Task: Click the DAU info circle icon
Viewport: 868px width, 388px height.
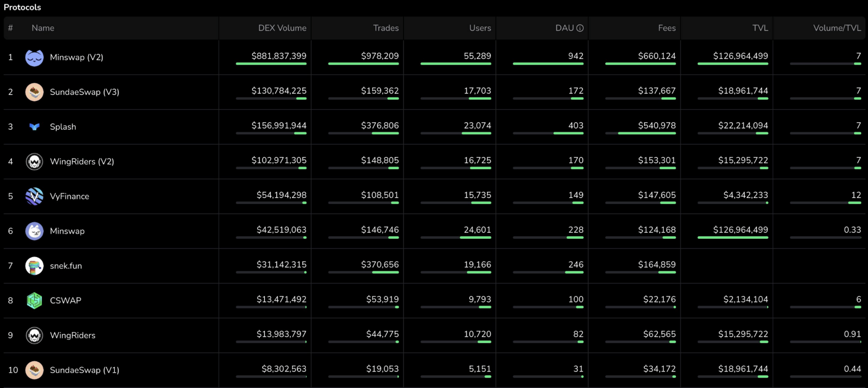Action: [x=580, y=28]
